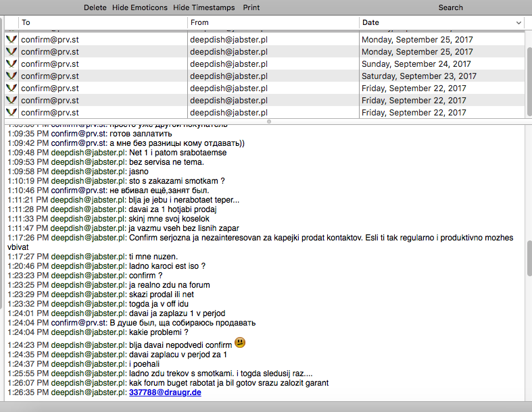The height and width of the screenshot is (412, 532).
Task: Click the icon for the first Friday, September 22 log
Action: pos(11,88)
